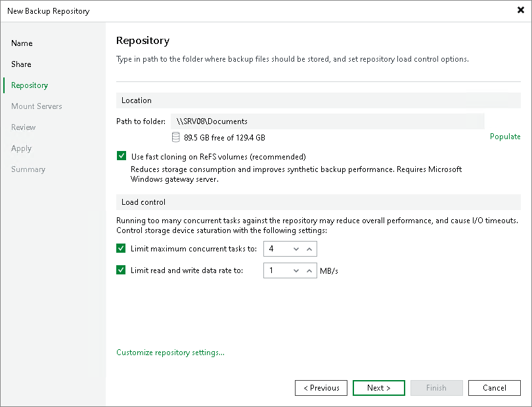Click the Repository page heading
Image resolution: width=532 pixels, height=407 pixels.
[143, 41]
